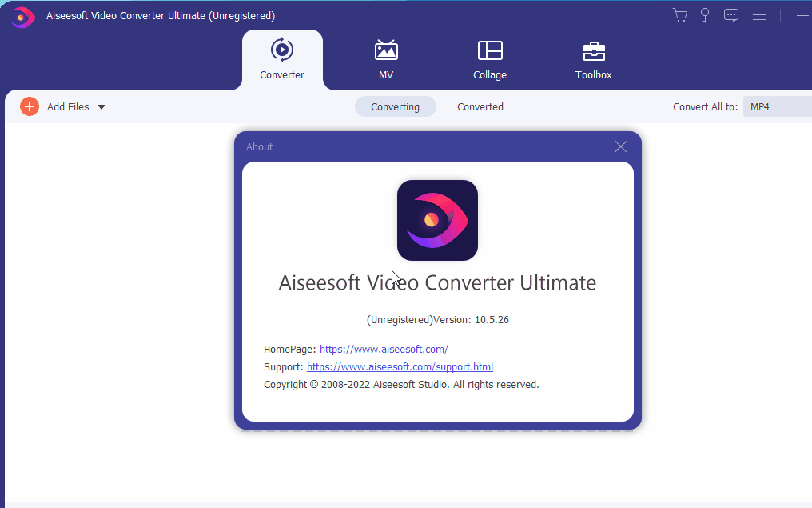Switch to the MV tab
The height and width of the screenshot is (508, 812).
point(386,60)
